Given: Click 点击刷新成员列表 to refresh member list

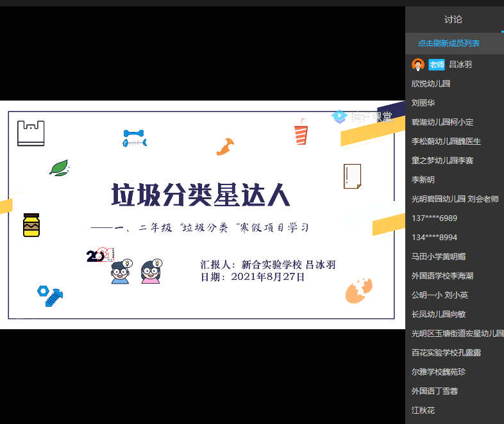Looking at the screenshot, I should pos(448,44).
